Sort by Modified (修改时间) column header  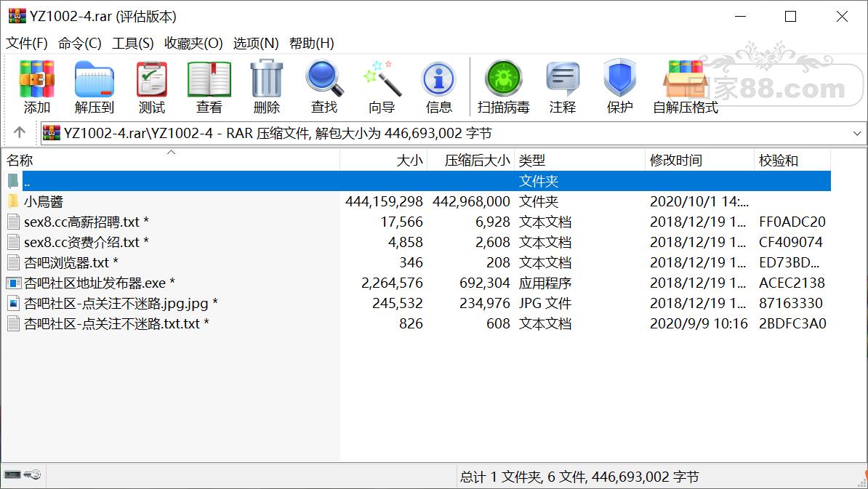tap(700, 160)
